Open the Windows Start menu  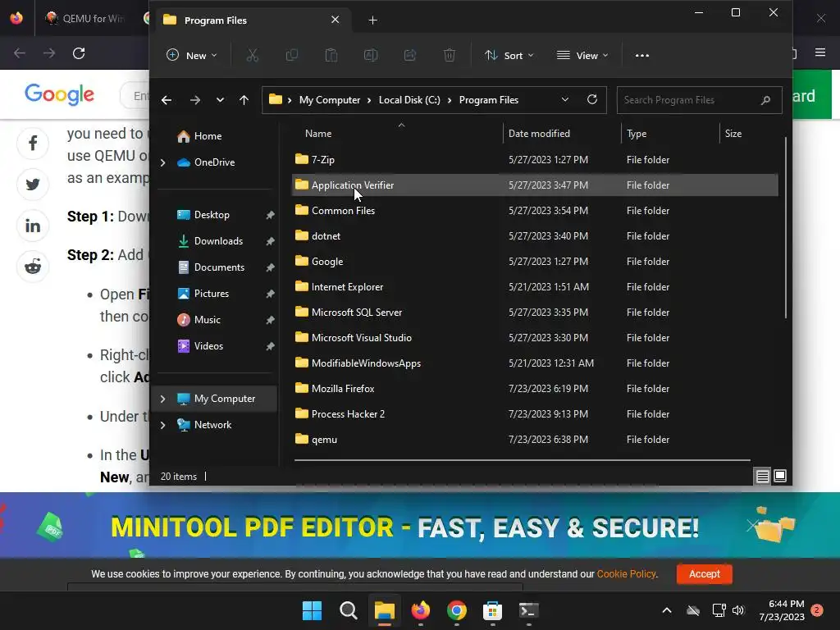312,610
